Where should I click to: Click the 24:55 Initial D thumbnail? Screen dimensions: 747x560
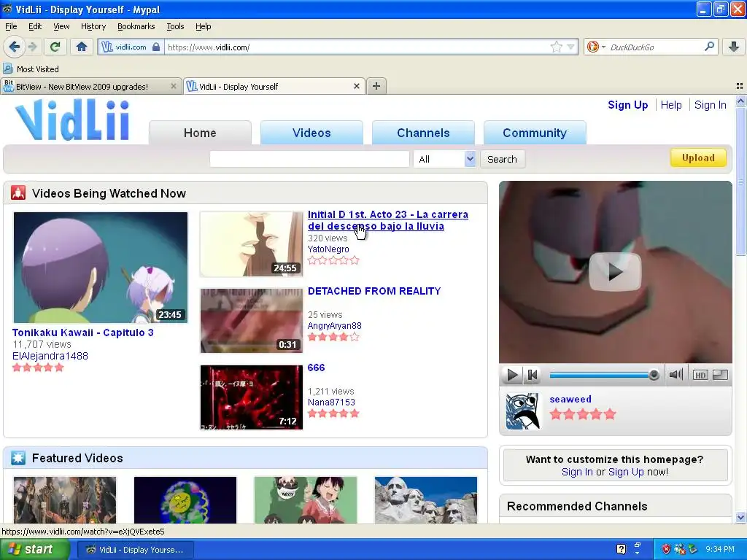point(252,244)
